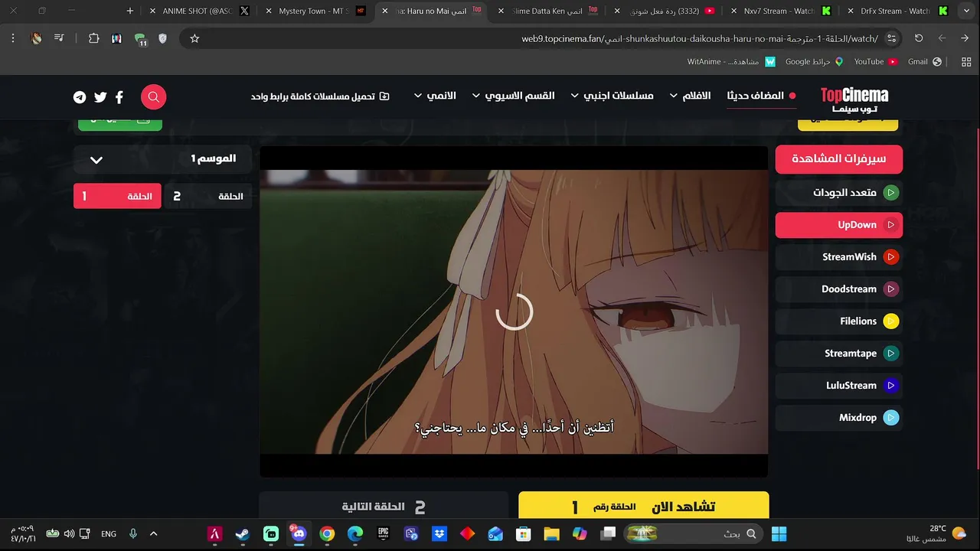Select the LuluStream server
The width and height of the screenshot is (980, 551).
pos(839,386)
